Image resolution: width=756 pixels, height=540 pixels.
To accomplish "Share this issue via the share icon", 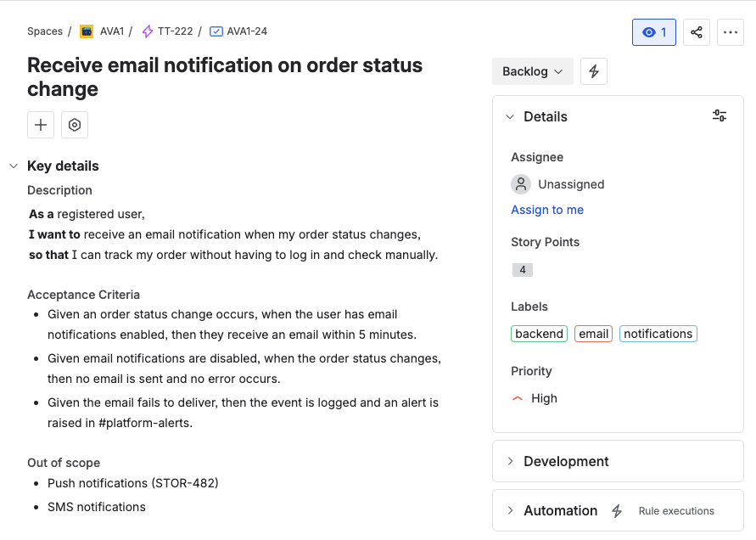I will [x=697, y=31].
